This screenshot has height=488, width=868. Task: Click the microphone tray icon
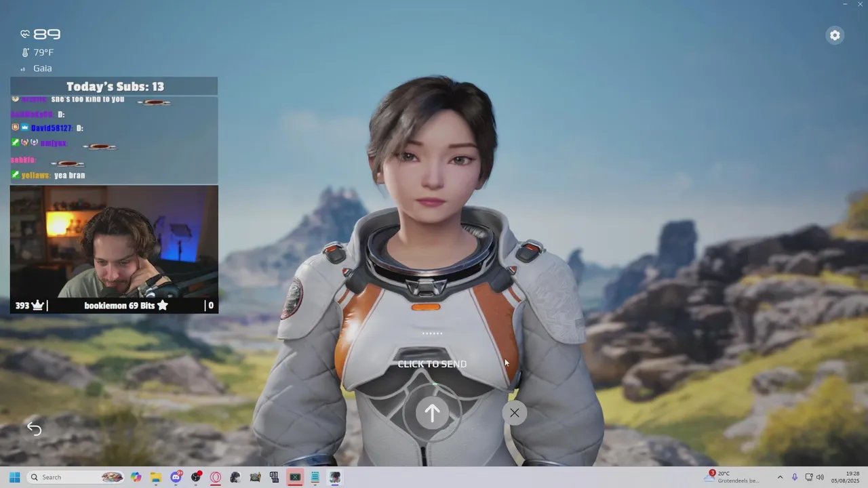point(795,477)
